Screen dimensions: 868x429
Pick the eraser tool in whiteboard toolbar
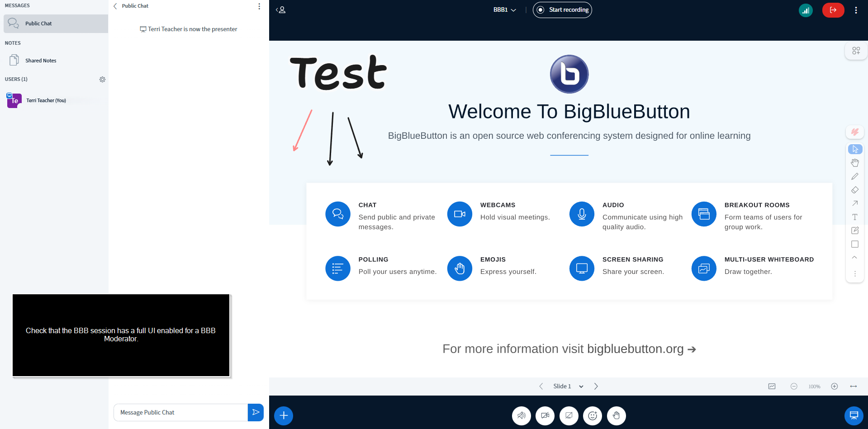(855, 190)
